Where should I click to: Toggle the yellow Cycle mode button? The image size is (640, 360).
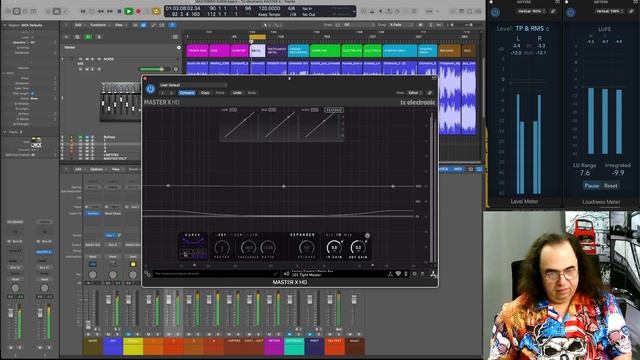point(156,11)
